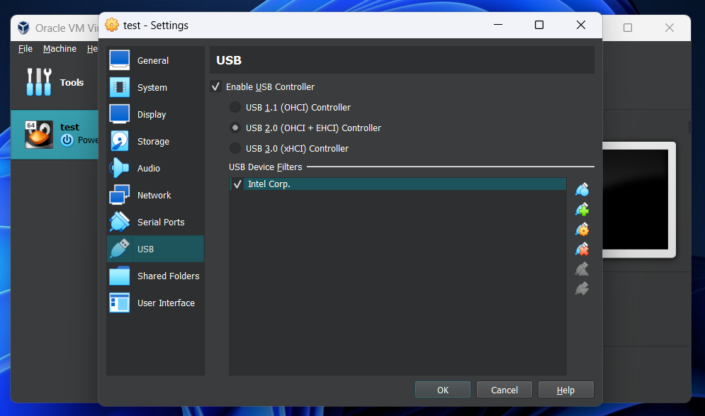705x416 pixels.
Task: Add USB filter from connected device
Action: point(582,209)
